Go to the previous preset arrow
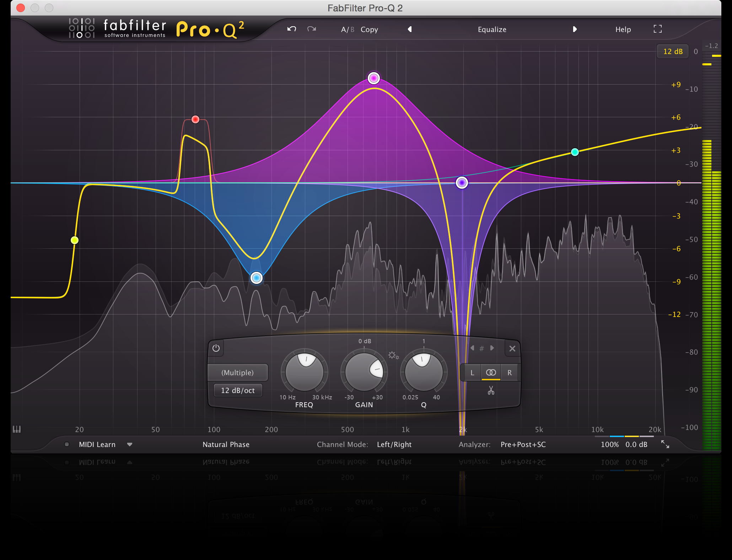Viewport: 732px width, 560px height. (x=410, y=29)
